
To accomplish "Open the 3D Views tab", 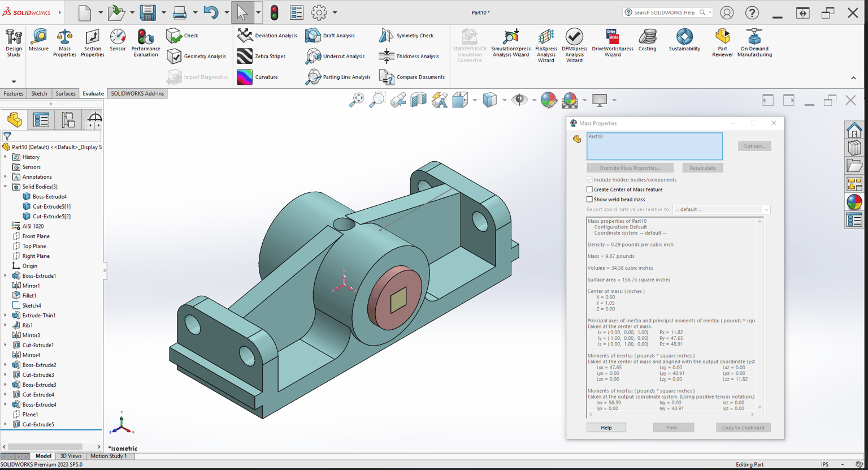I will click(x=71, y=456).
